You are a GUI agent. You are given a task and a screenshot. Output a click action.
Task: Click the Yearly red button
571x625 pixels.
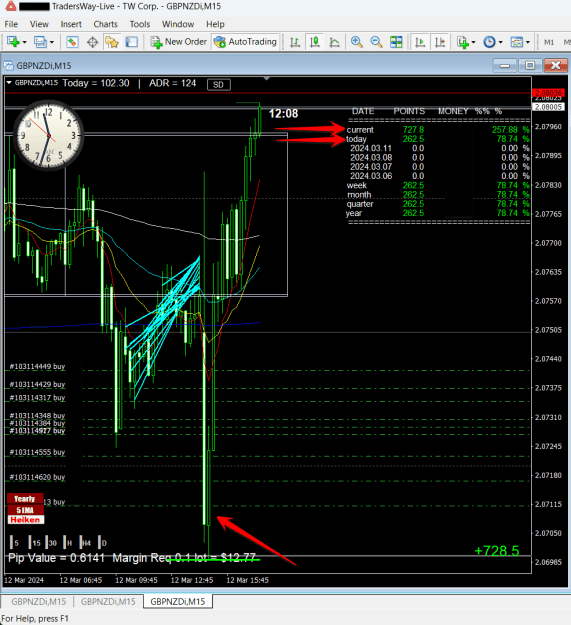pyautogui.click(x=25, y=499)
